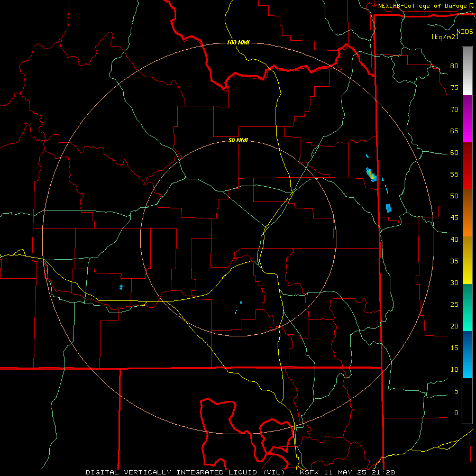Screen dimensions: 476x476
Task: Pick the orange-brown segment of the color scale
Action: [x=467, y=213]
